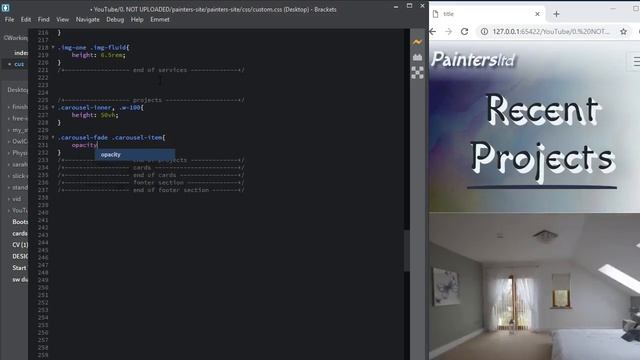Viewport: 640px width, 360px height.
Task: Select the 'inde' working file
Action: tap(21, 53)
